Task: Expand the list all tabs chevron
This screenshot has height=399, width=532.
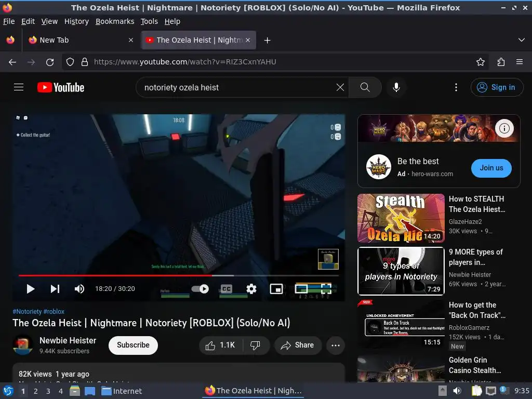Action: click(522, 40)
